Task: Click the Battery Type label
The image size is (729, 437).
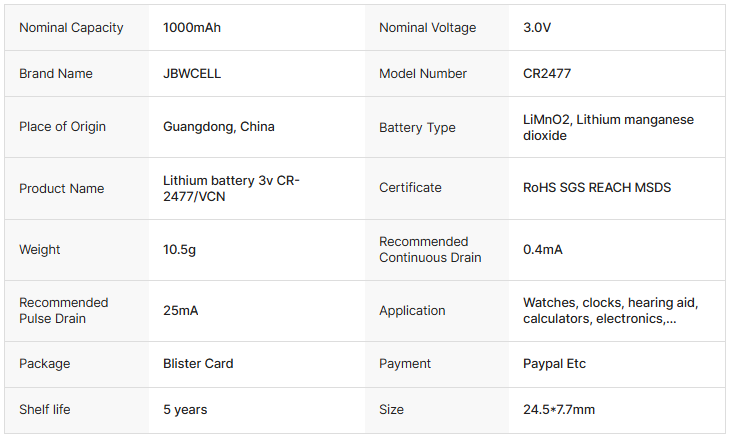Action: pyautogui.click(x=417, y=128)
